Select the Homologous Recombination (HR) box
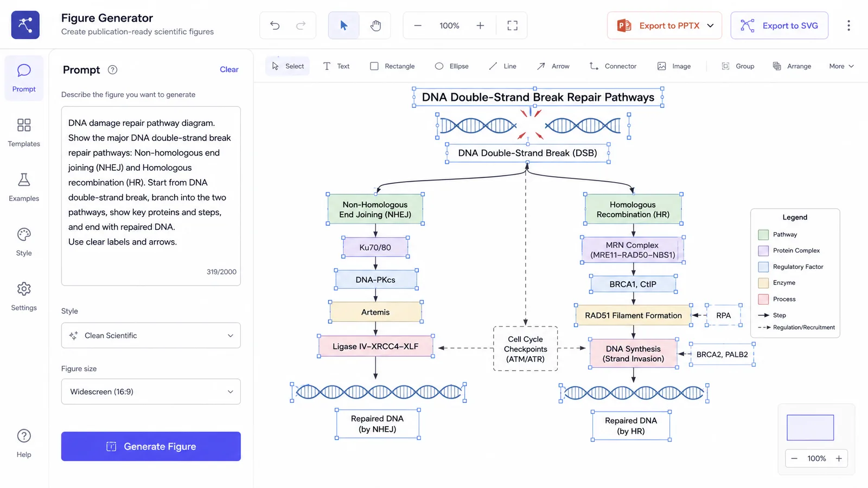 633,209
